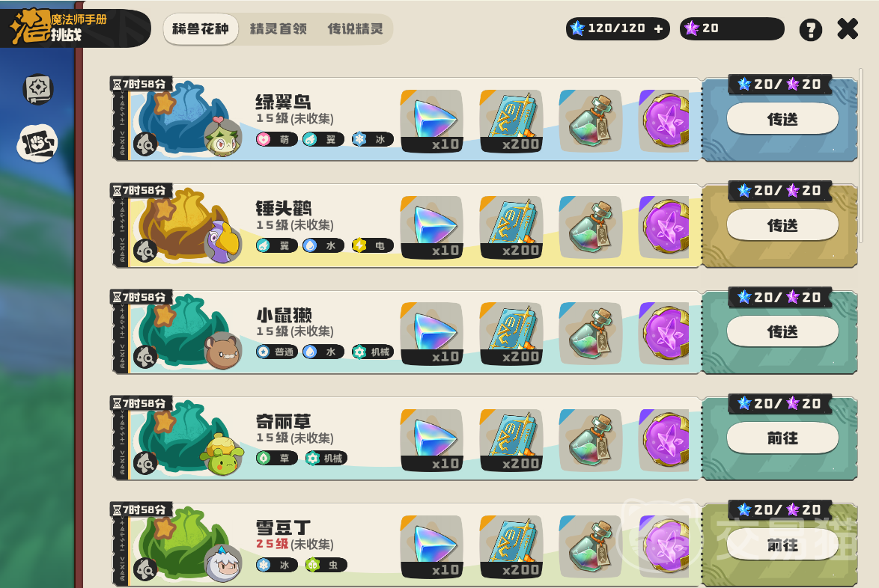Screen dimensions: 879x588
Task: Click the vertical scrollbar on the right edge
Action: [861, 157]
